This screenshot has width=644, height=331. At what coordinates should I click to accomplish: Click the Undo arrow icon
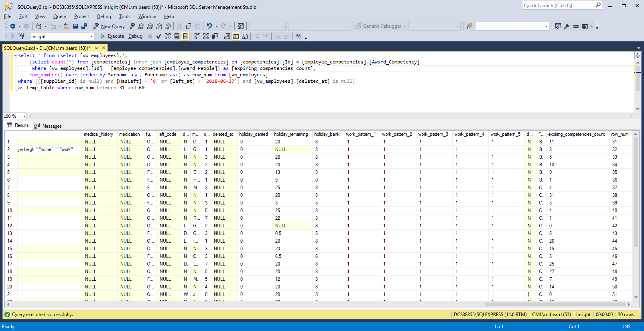(x=209, y=26)
